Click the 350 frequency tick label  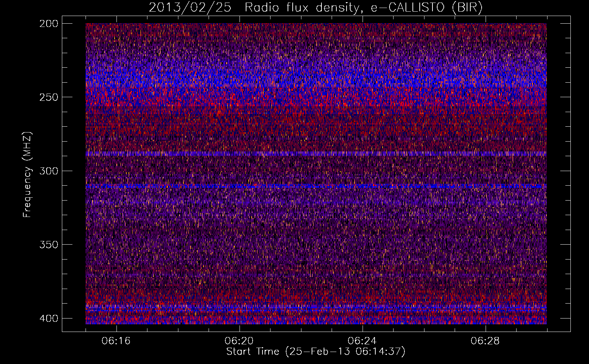coord(48,244)
